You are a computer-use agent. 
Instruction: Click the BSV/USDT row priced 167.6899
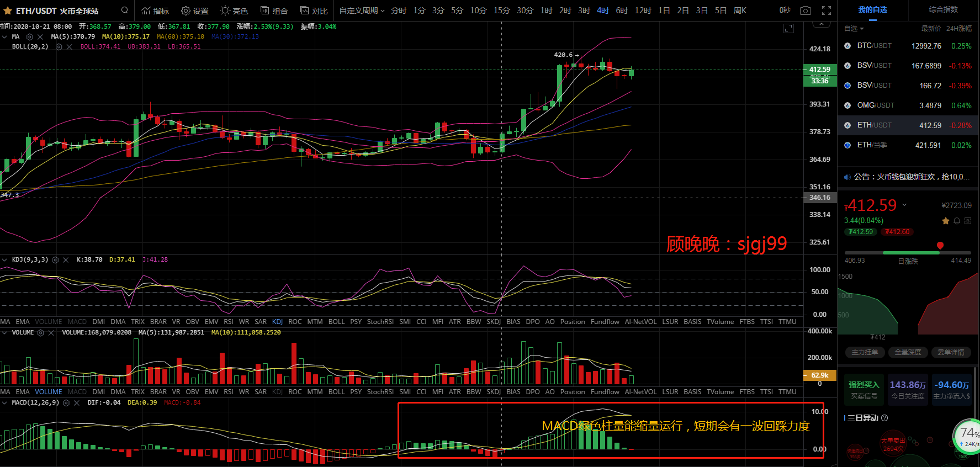(x=909, y=66)
